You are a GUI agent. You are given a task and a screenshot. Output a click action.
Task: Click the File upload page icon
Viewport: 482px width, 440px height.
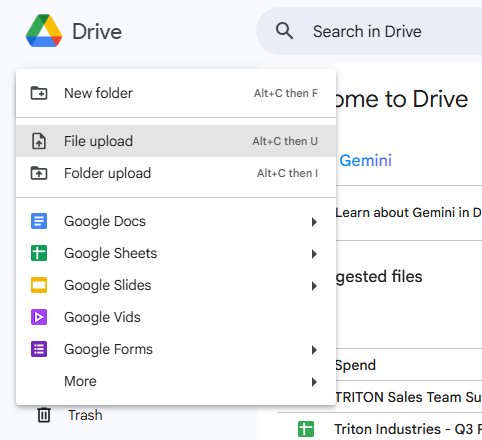point(39,141)
